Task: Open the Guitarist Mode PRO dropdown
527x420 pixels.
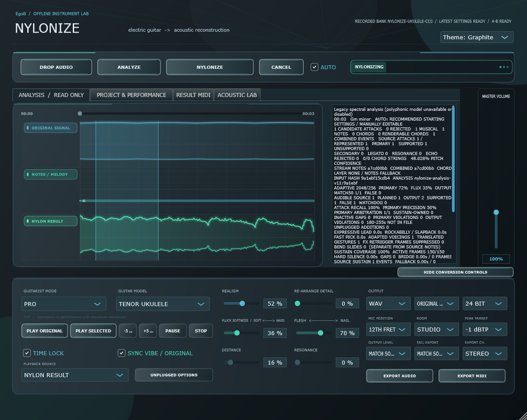Action: click(x=64, y=304)
